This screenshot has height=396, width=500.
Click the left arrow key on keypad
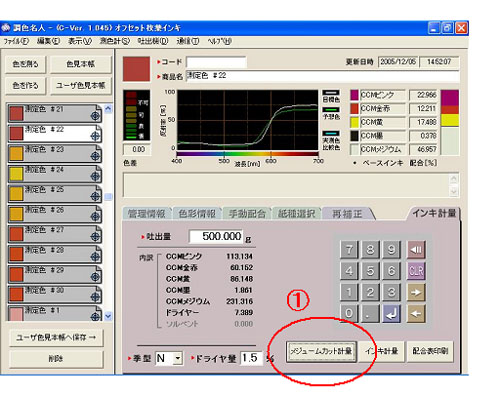(416, 314)
